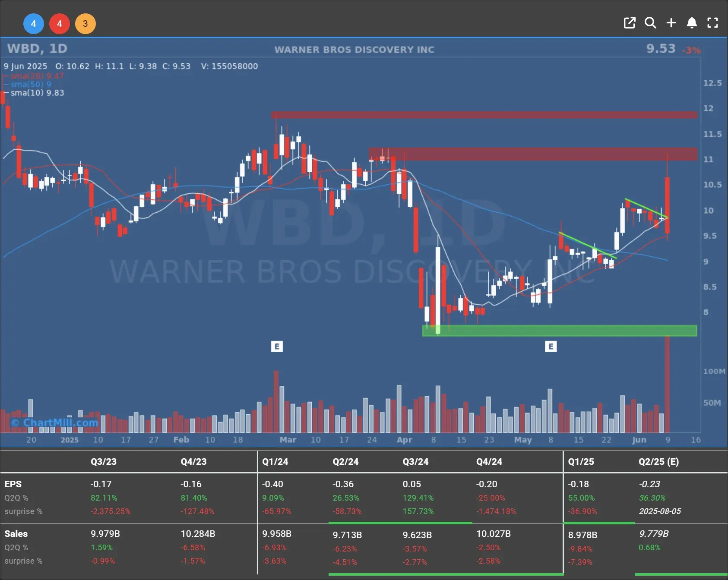The height and width of the screenshot is (580, 728).
Task: Click estimated Sales value 9.779B
Action: pyautogui.click(x=654, y=534)
